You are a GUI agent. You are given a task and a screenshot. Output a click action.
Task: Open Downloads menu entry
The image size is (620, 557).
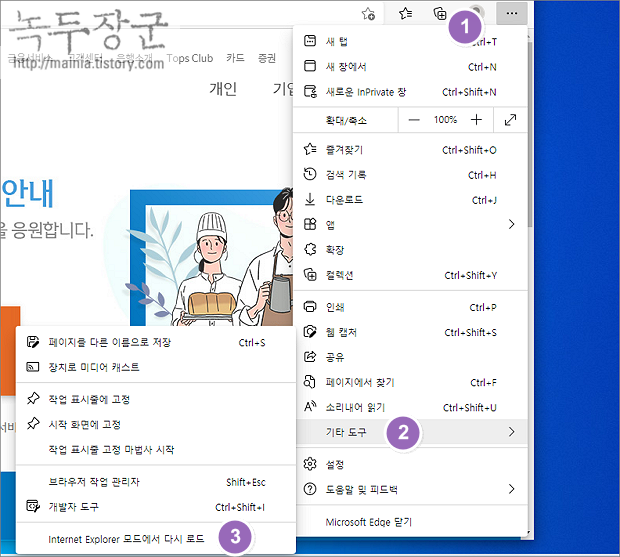click(x=410, y=200)
